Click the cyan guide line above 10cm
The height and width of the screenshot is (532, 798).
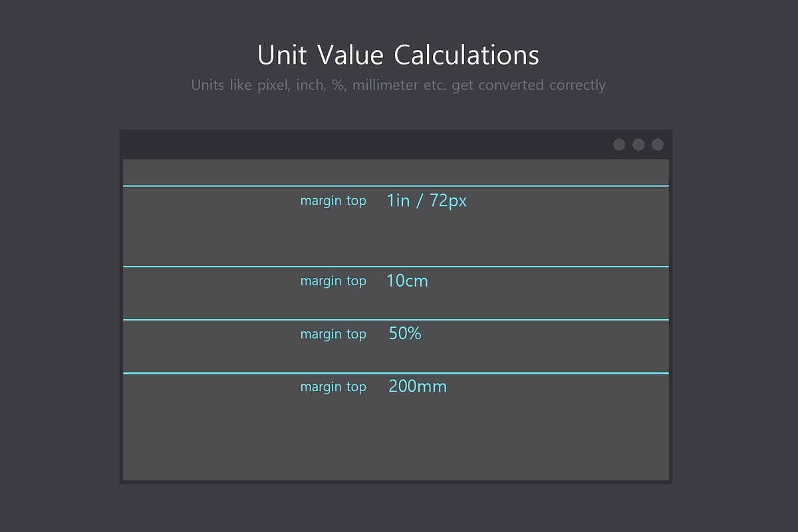[x=396, y=267]
